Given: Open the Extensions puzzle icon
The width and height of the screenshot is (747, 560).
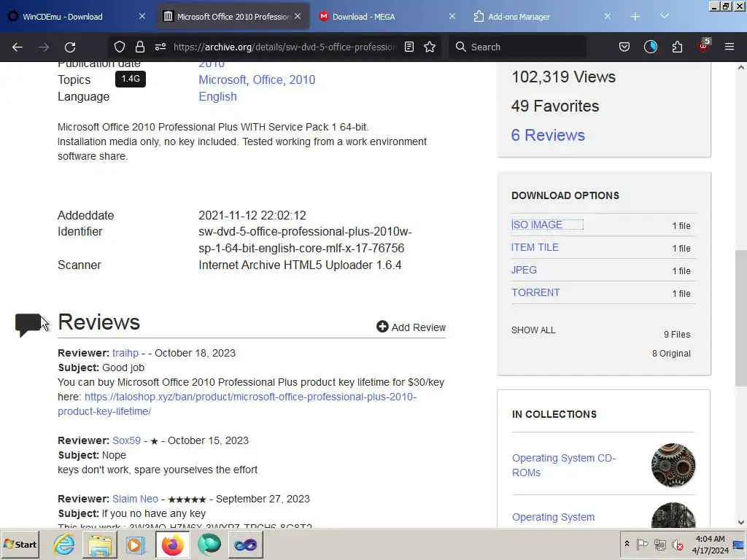Looking at the screenshot, I should click(677, 47).
